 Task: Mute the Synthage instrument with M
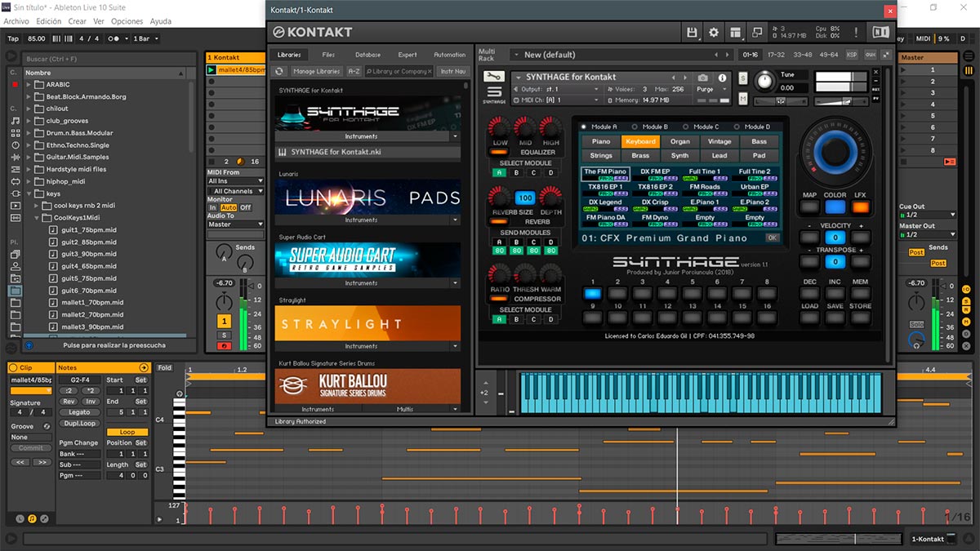click(x=743, y=99)
